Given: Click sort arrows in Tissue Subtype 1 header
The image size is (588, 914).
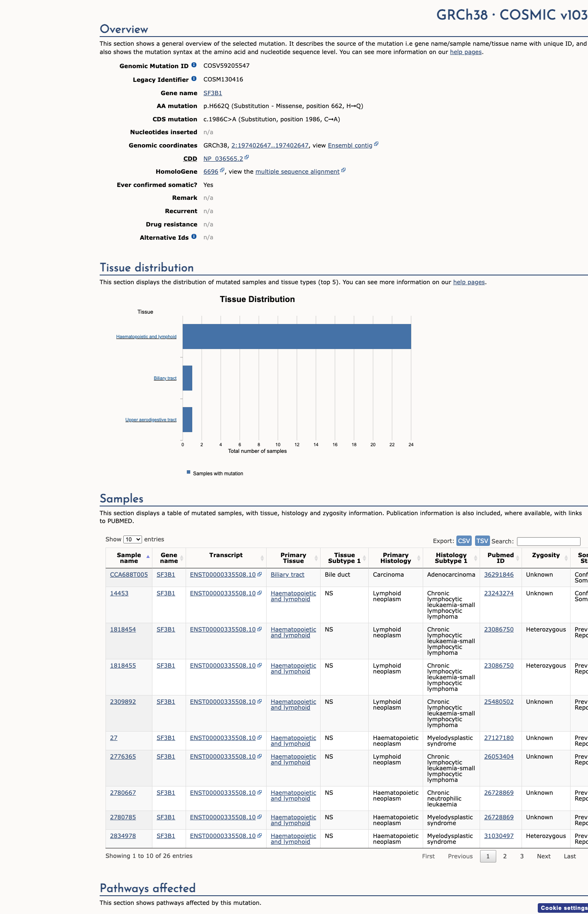Looking at the screenshot, I should (365, 558).
